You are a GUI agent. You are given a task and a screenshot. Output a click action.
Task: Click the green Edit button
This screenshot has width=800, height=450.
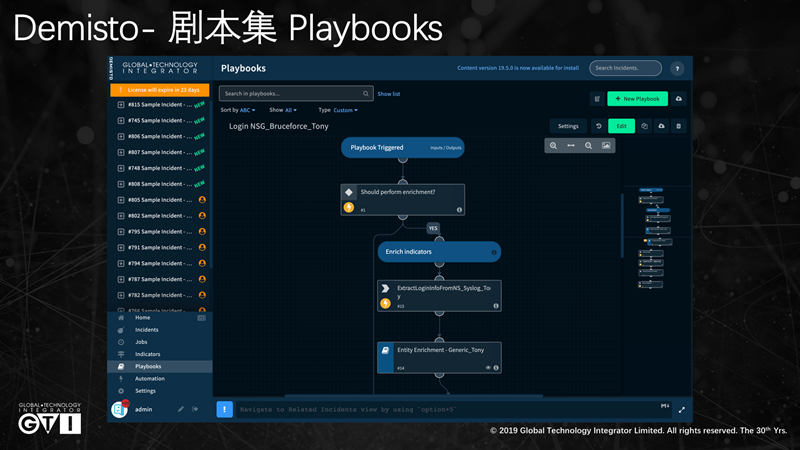(621, 126)
